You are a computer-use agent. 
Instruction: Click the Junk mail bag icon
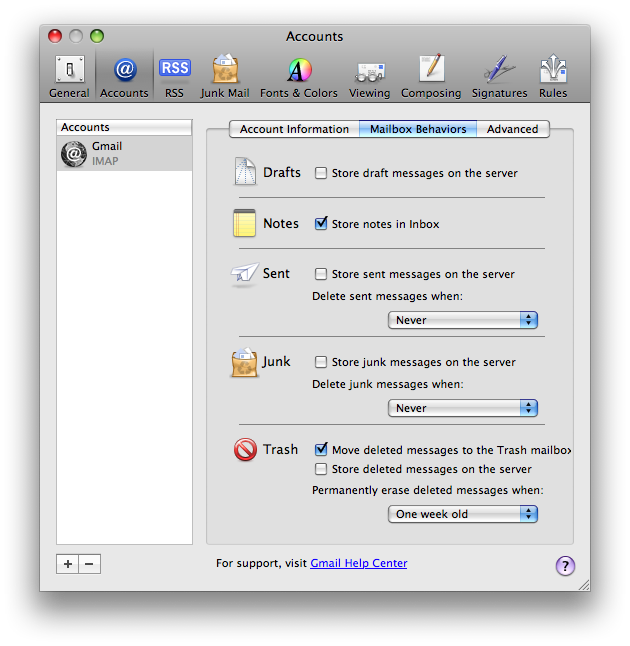244,362
